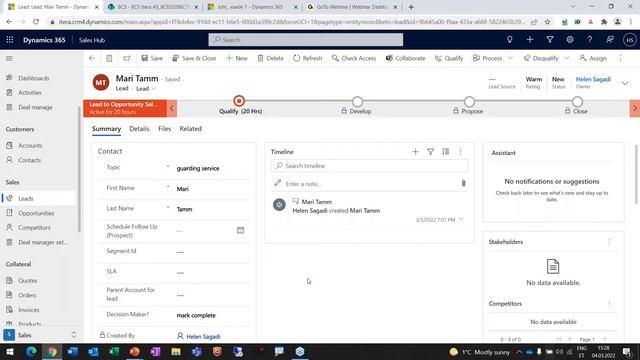Click the timeline sort/layout icon
Image resolution: width=640 pixels, height=360 pixels.
445,152
